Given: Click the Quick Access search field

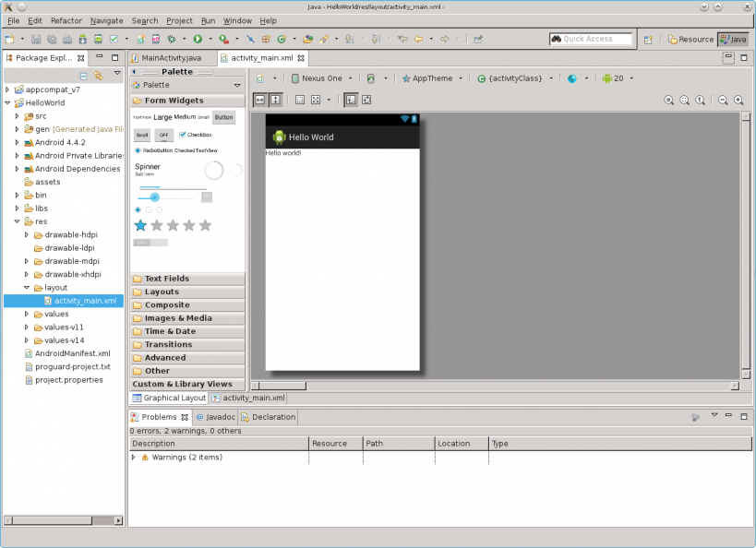Looking at the screenshot, I should click(x=592, y=39).
